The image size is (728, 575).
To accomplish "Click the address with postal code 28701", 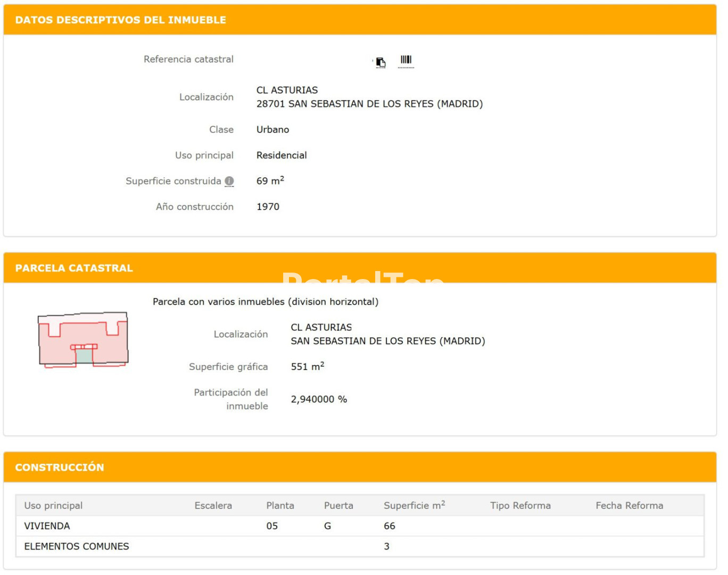I will [x=369, y=104].
